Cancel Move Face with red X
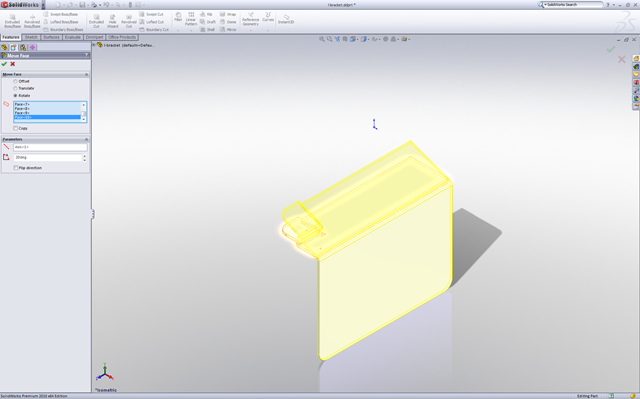 click(x=13, y=64)
